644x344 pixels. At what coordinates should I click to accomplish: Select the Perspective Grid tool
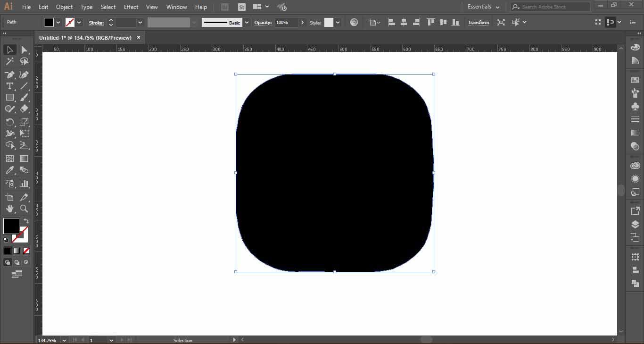pos(24,145)
